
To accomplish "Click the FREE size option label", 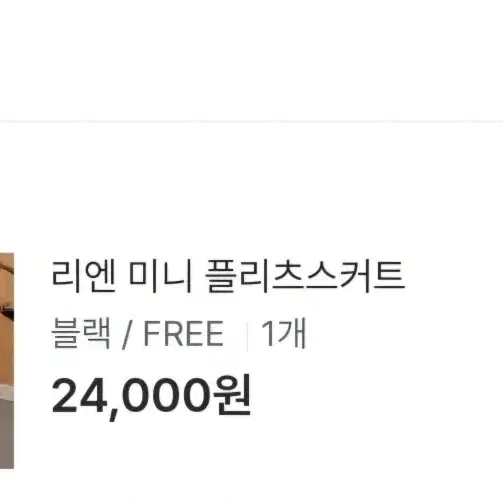I will [183, 334].
